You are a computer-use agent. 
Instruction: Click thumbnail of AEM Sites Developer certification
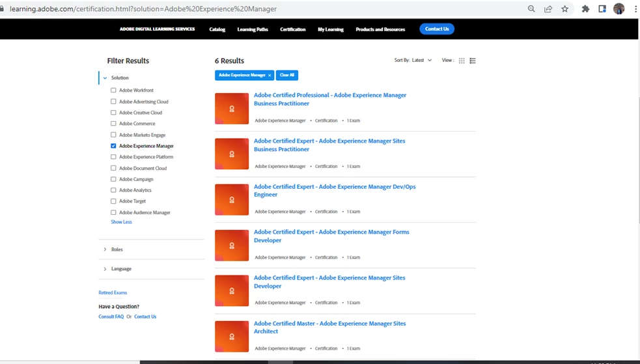(232, 290)
